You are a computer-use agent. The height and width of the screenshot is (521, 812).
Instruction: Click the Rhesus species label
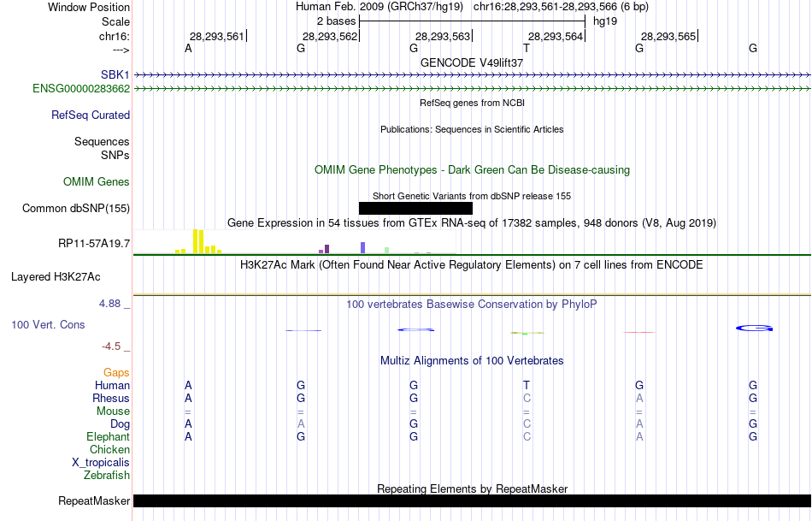tap(111, 398)
